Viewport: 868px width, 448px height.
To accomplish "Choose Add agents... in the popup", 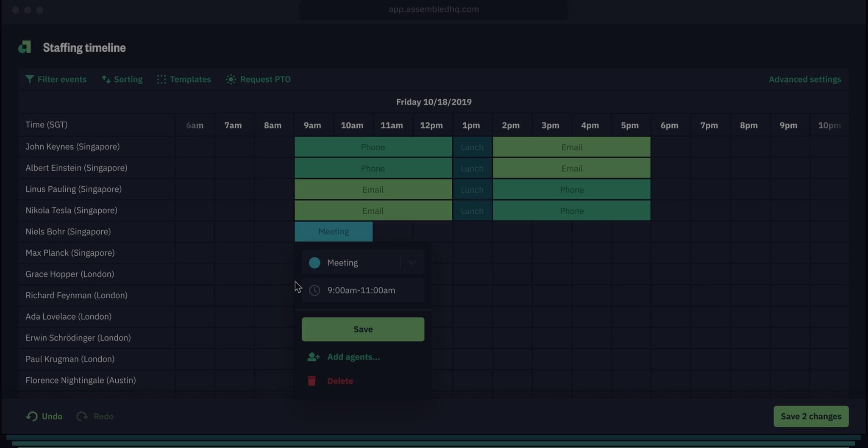I will (353, 357).
